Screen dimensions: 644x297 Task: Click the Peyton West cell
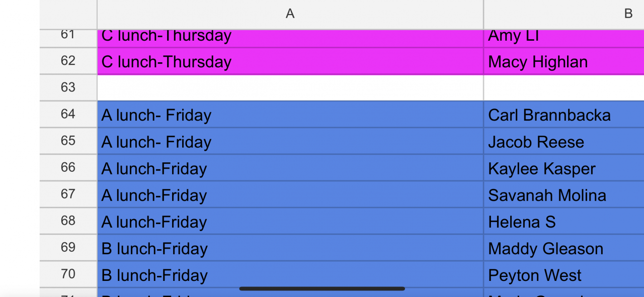(534, 275)
